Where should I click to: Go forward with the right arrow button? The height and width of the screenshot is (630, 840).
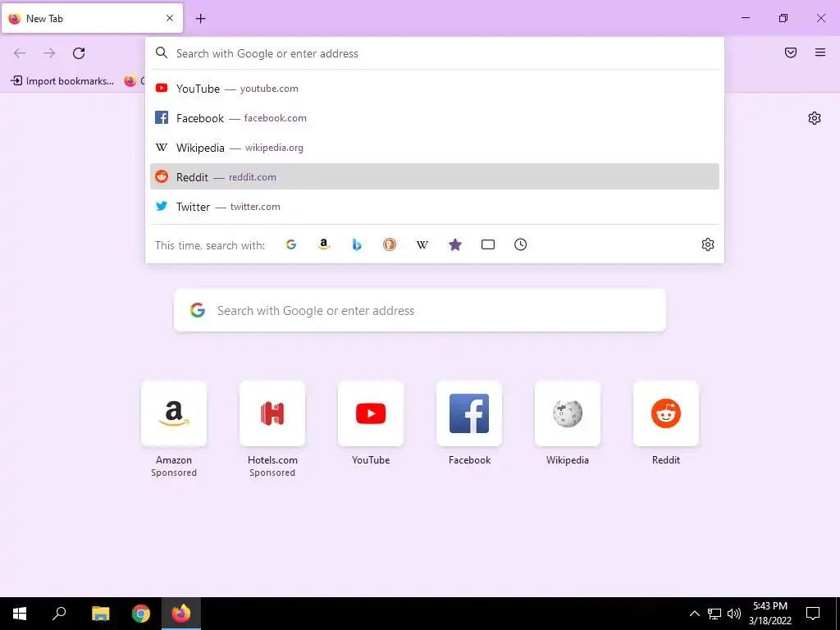(49, 53)
